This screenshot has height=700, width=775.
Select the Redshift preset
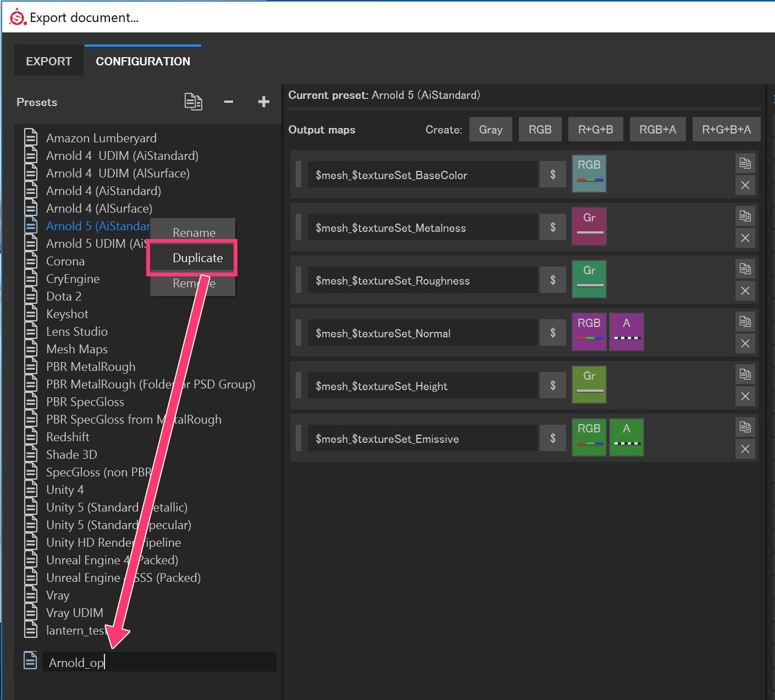tap(68, 437)
